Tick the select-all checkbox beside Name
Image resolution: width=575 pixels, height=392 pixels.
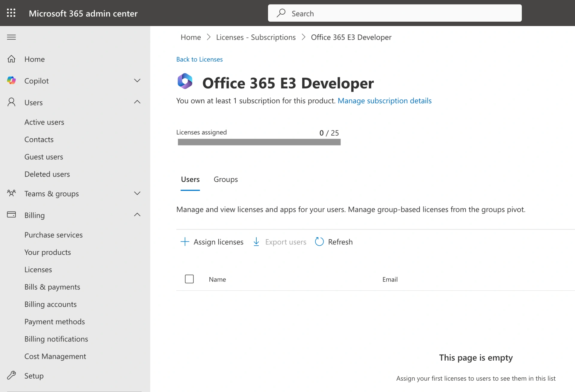pos(189,279)
